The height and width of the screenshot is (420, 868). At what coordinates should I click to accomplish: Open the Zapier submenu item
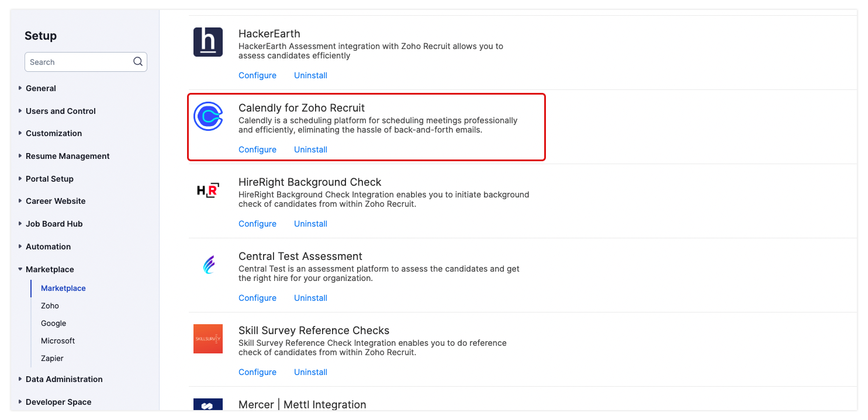tap(52, 358)
